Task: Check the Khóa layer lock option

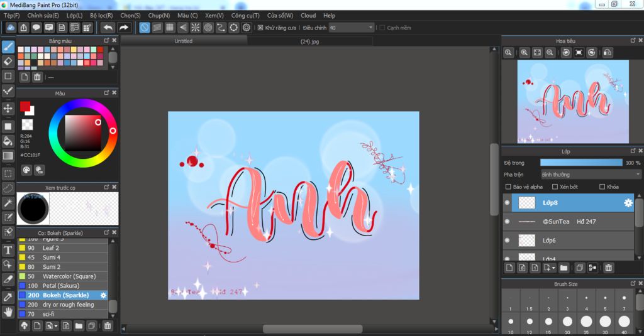Action: (x=602, y=187)
